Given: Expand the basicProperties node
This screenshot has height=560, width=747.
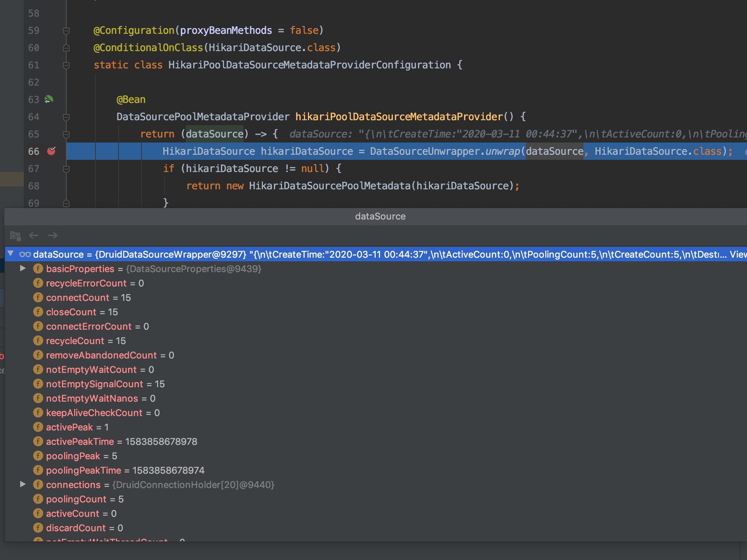Looking at the screenshot, I should point(23,268).
